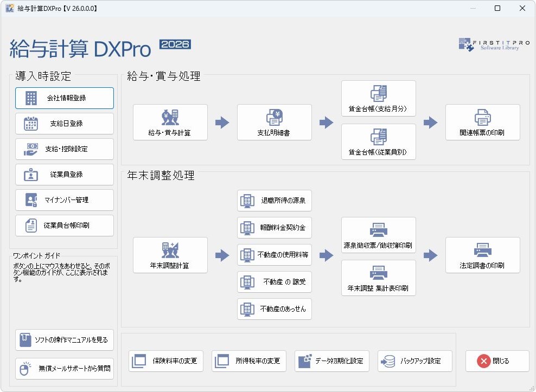Open バックアップ設定 database icon
This screenshot has width=536, height=392.
pos(388,361)
